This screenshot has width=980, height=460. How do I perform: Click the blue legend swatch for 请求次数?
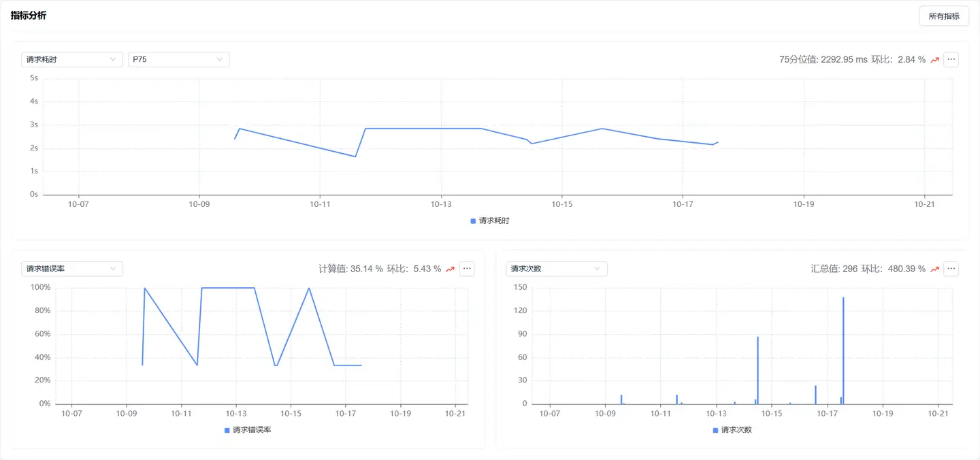(x=715, y=430)
